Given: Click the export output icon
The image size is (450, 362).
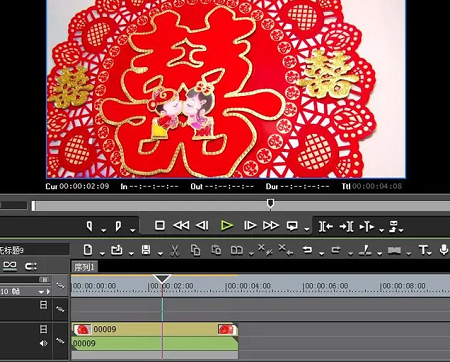Looking at the screenshot, I should (394, 226).
